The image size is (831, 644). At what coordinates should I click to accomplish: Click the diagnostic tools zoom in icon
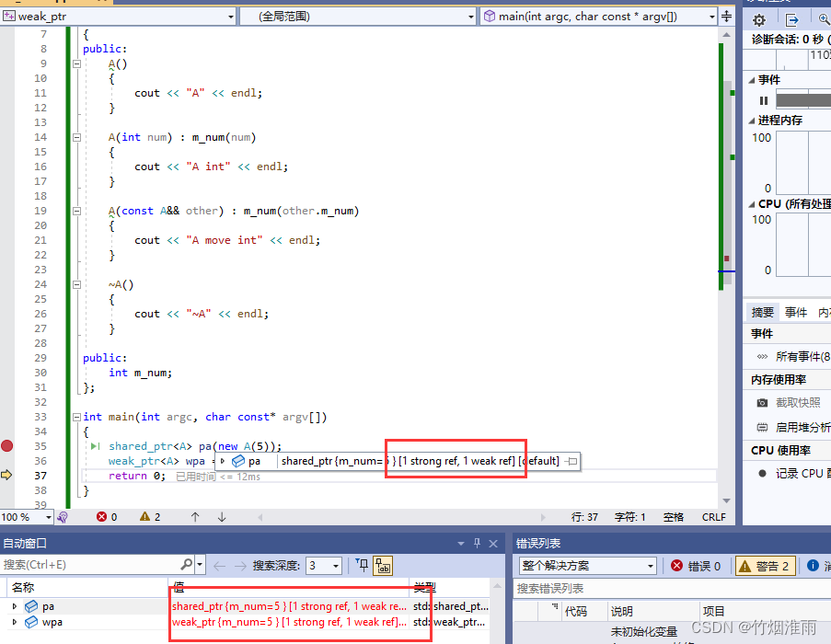pyautogui.click(x=825, y=20)
